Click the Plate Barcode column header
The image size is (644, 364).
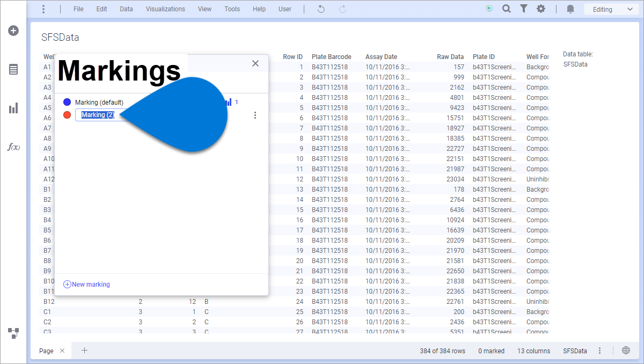point(332,57)
